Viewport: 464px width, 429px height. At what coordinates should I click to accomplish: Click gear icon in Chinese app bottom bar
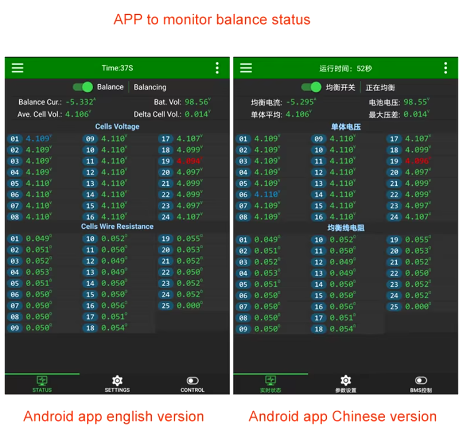(346, 380)
